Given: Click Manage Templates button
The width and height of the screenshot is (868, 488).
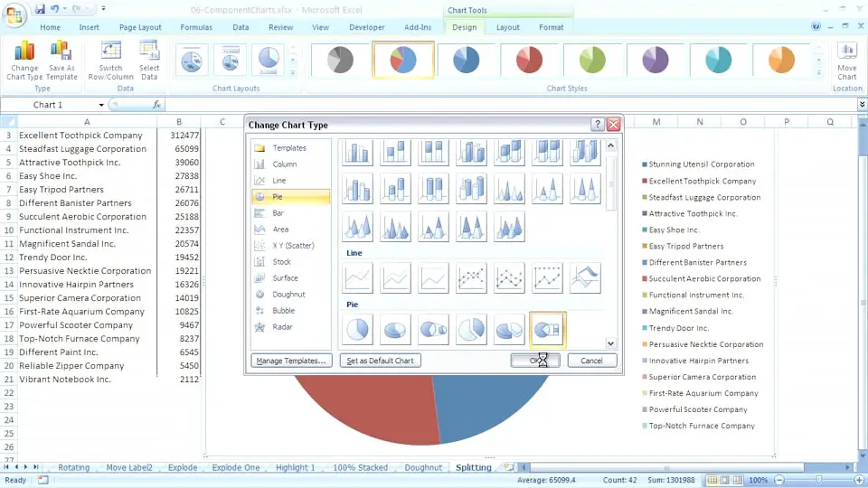Looking at the screenshot, I should pyautogui.click(x=291, y=361).
